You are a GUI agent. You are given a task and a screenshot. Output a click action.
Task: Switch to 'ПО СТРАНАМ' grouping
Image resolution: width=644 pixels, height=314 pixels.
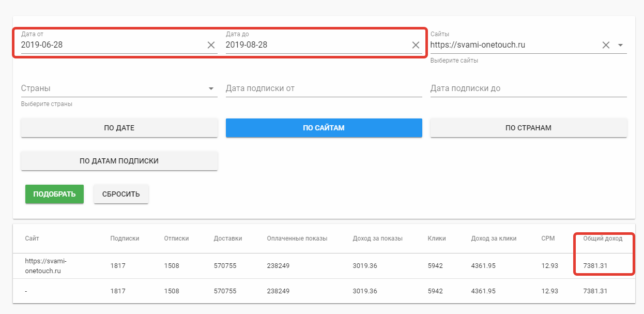528,128
